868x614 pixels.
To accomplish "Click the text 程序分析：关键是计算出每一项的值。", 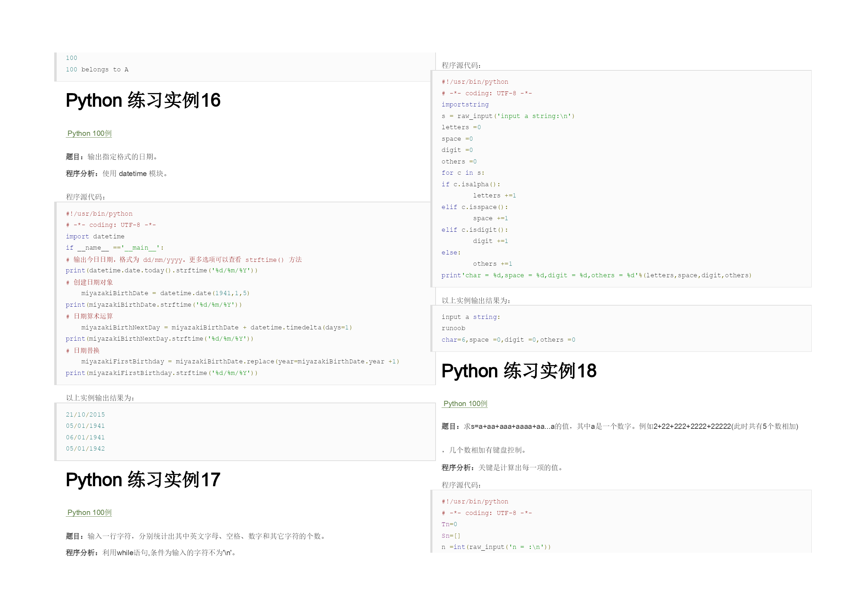I will 503,468.
